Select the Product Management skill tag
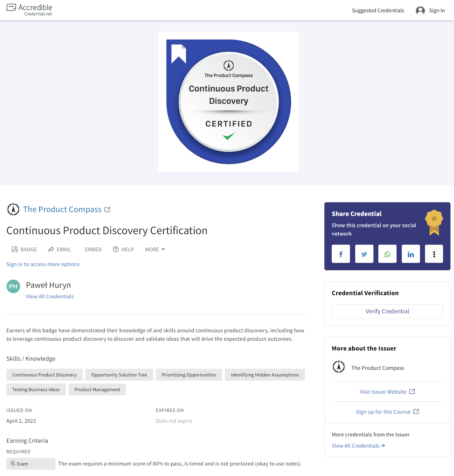The width and height of the screenshot is (454, 476). pos(97,389)
